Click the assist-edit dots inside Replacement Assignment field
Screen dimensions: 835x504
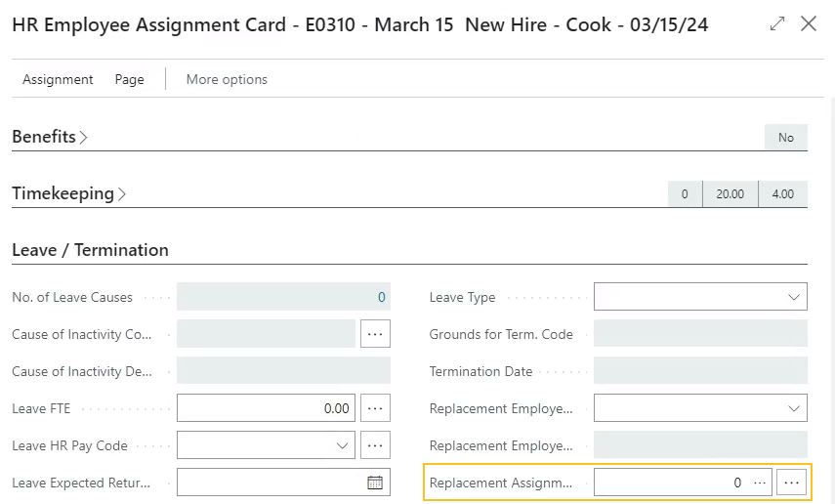point(760,483)
